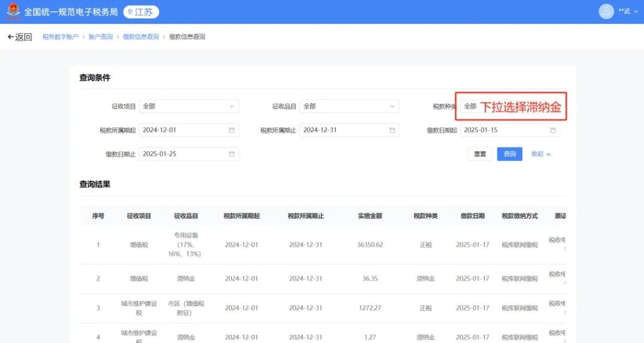Click the user avatar icon
Screen dimensions: 644x343
click(606, 11)
